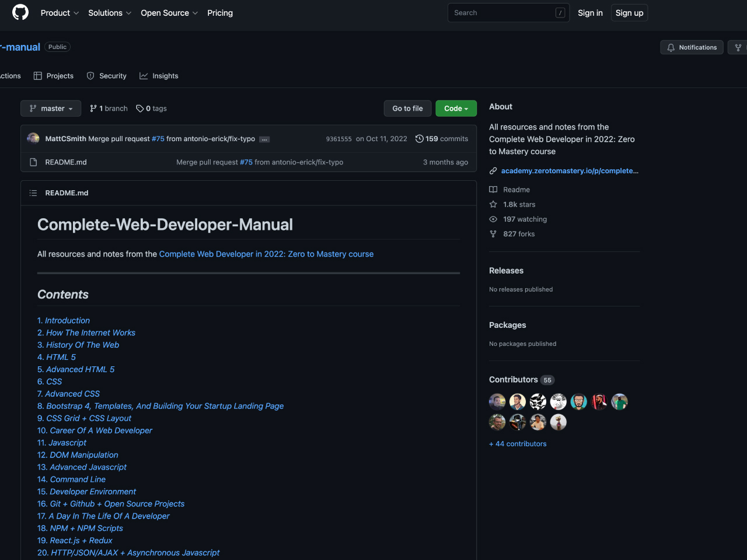Screen dimensions: 747x560
Task: Open the green Code dropdown
Action: (456, 108)
